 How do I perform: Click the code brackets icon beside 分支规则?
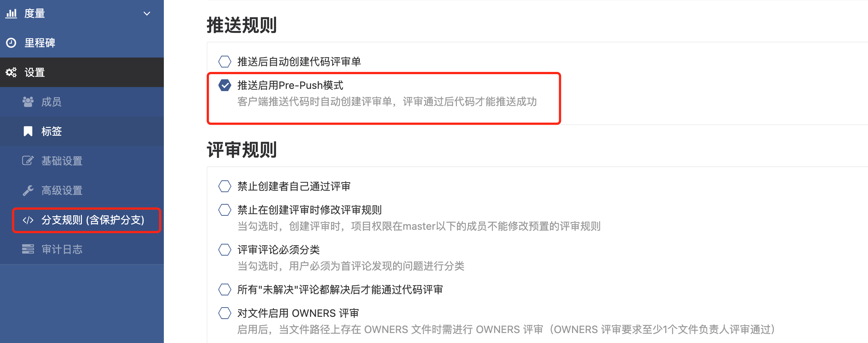(x=28, y=220)
